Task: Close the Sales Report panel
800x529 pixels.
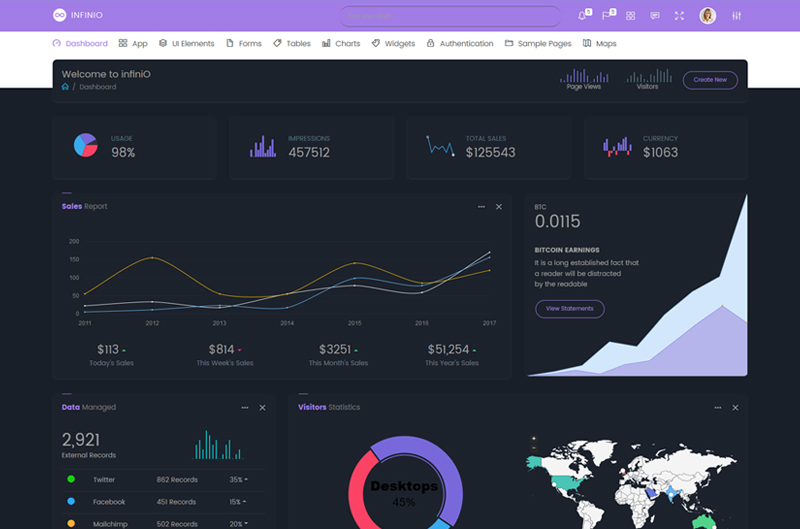Action: point(499,207)
